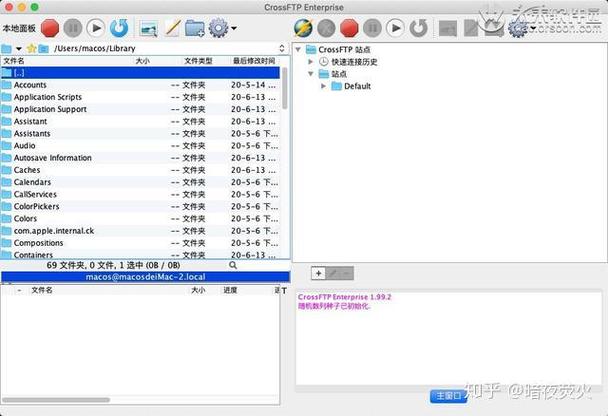This screenshot has width=608, height=416.
Task: Collapse the CrossFTP 站点 root node
Action: (x=298, y=49)
